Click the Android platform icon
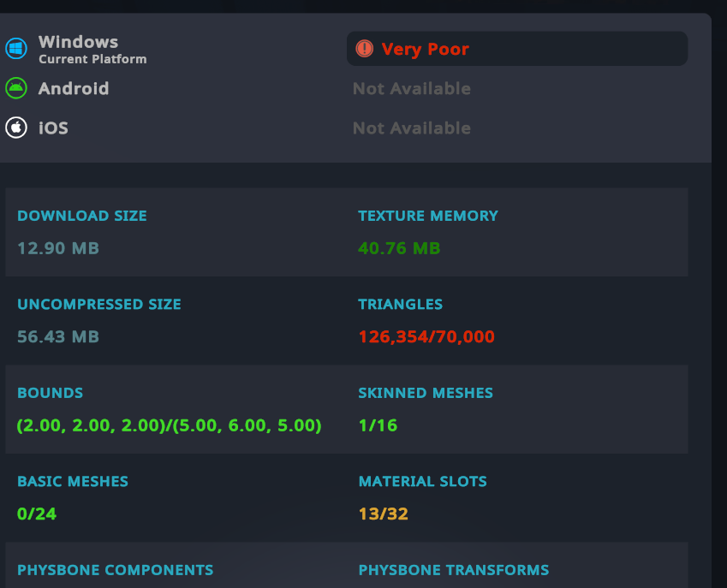727x588 pixels. [x=16, y=88]
